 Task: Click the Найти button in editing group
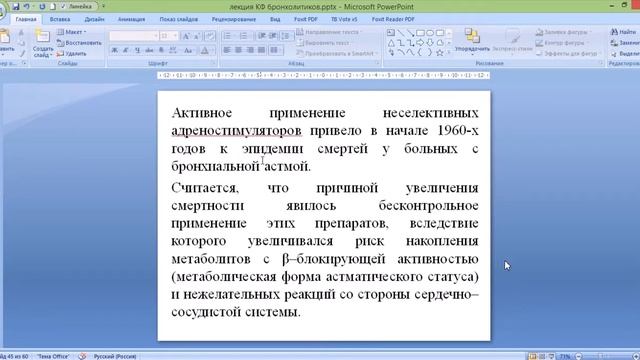tap(624, 32)
